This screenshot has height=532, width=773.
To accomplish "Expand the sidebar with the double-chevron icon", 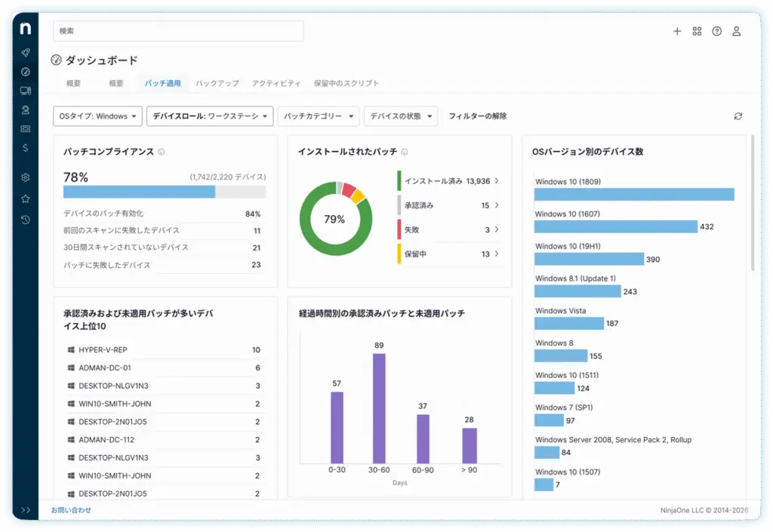I will (x=26, y=510).
